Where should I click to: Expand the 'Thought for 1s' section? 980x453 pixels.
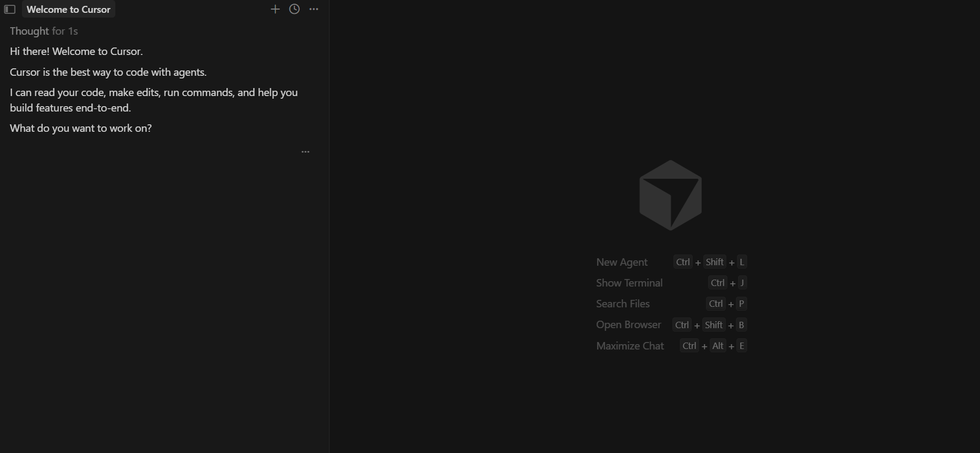[x=44, y=31]
